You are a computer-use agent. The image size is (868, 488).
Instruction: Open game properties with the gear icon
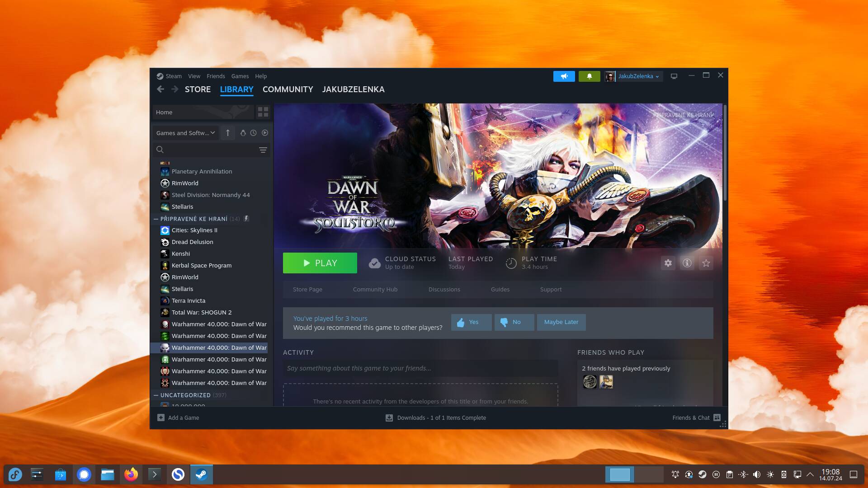point(668,263)
